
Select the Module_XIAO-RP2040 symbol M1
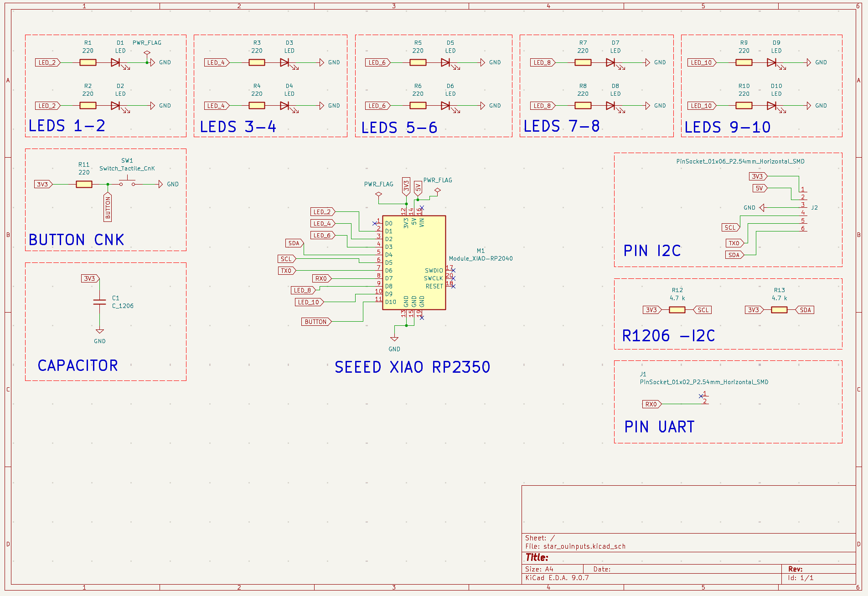(x=413, y=262)
